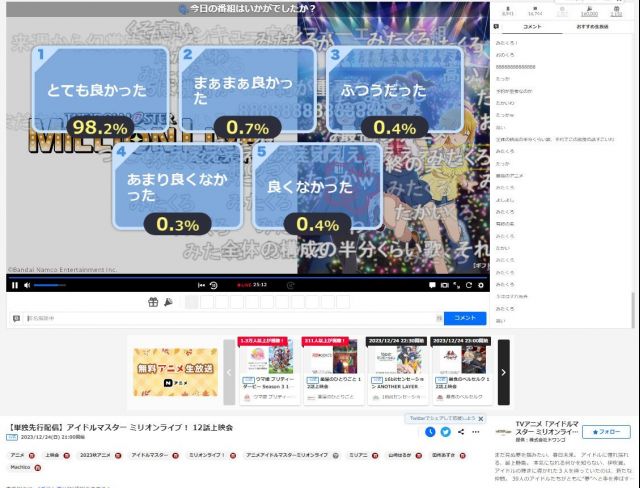Rewind playback ten seconds
This screenshot has width=640, height=488.
[213, 285]
